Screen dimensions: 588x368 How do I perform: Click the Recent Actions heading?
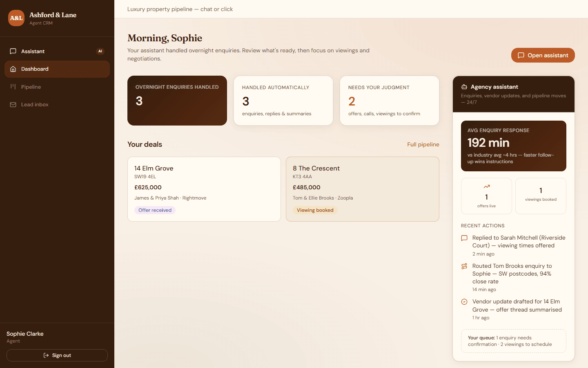click(x=483, y=226)
